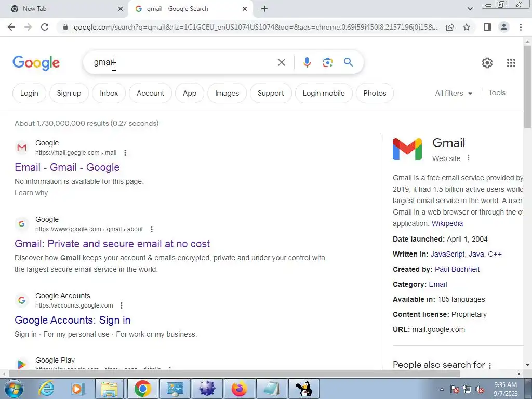The height and width of the screenshot is (399, 532).
Task: Click the Gmail logo in knowledge panel
Action: coord(407,149)
